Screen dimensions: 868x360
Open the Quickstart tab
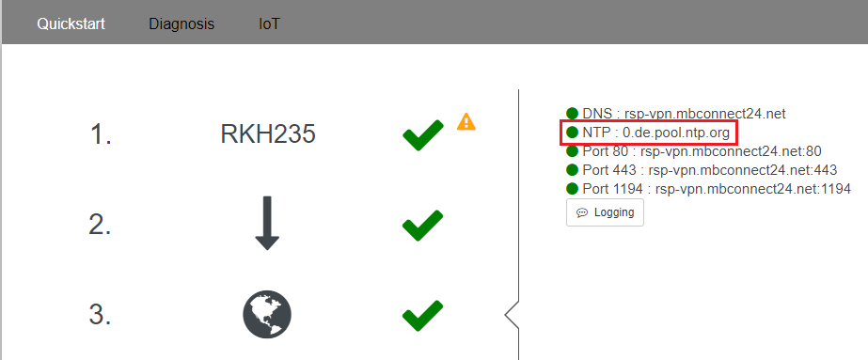pyautogui.click(x=71, y=24)
